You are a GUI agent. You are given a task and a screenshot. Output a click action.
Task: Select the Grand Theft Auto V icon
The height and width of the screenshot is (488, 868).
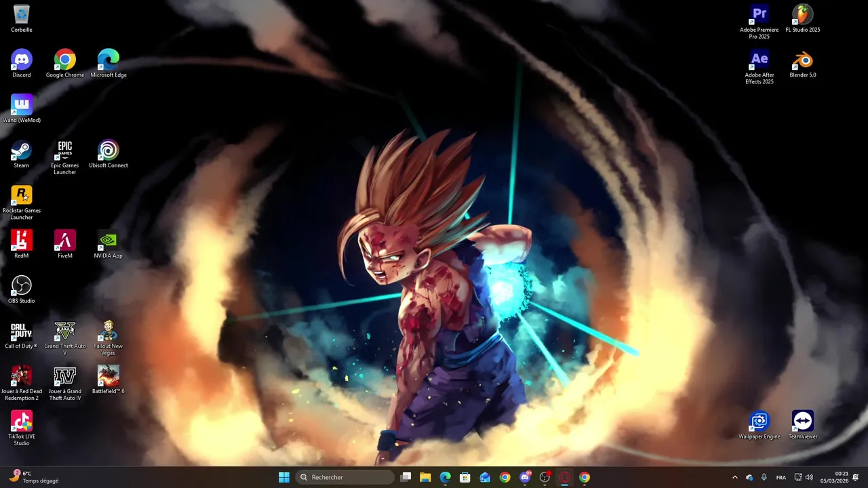pyautogui.click(x=65, y=338)
